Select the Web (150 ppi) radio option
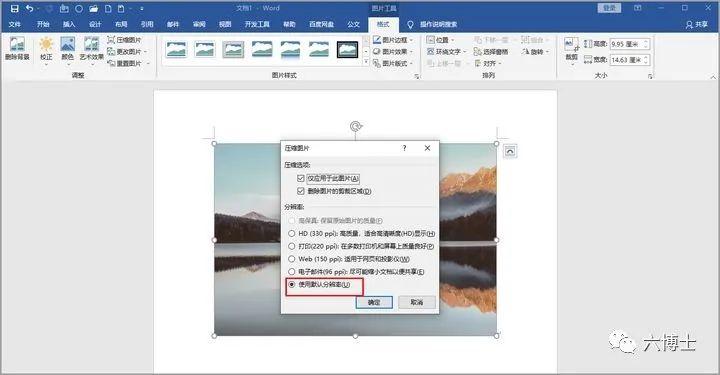 point(292,259)
